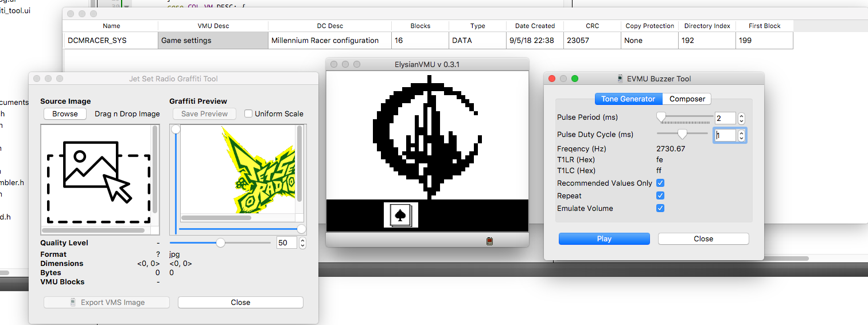Click the Blocks cell showing 16
The height and width of the screenshot is (325, 868).
click(x=420, y=40)
